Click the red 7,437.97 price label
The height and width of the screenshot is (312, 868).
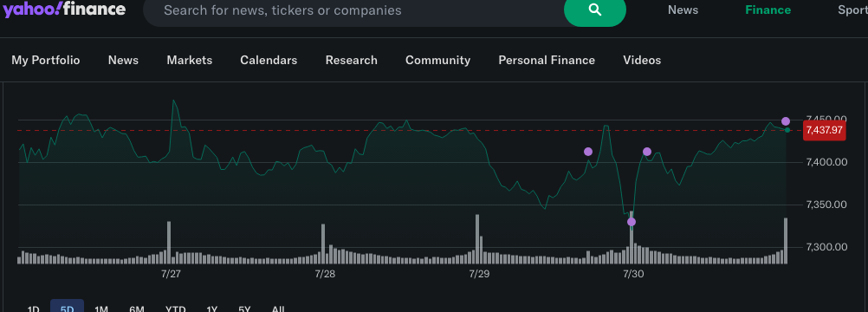tap(825, 130)
